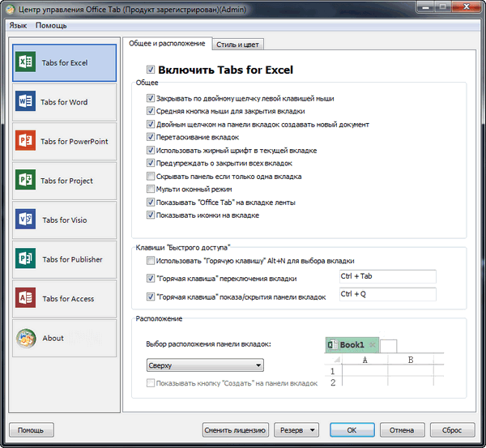Toggle Средняя кнопка мыши для закрытия вкладки
Viewport: 486px width, 448px height.
tap(151, 111)
